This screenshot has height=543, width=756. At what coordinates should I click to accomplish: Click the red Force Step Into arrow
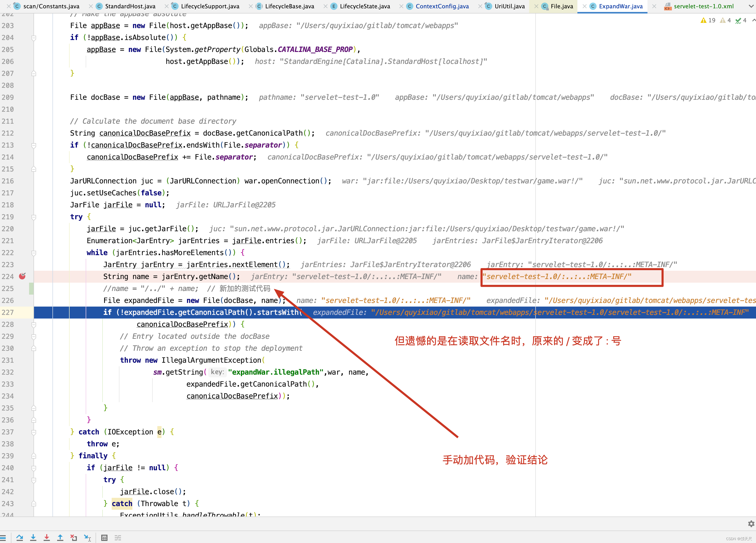click(47, 538)
